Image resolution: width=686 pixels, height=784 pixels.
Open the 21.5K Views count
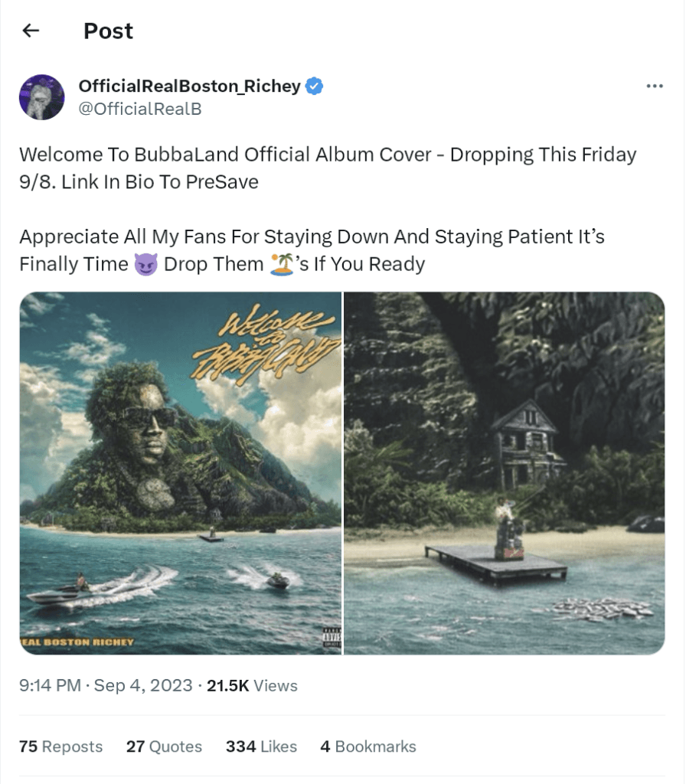pyautogui.click(x=252, y=685)
